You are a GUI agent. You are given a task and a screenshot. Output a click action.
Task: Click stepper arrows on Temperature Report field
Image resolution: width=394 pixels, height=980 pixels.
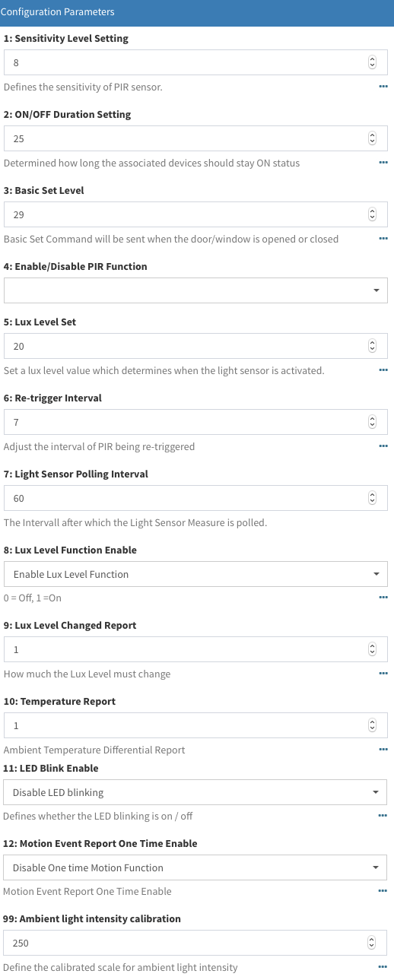[372, 725]
